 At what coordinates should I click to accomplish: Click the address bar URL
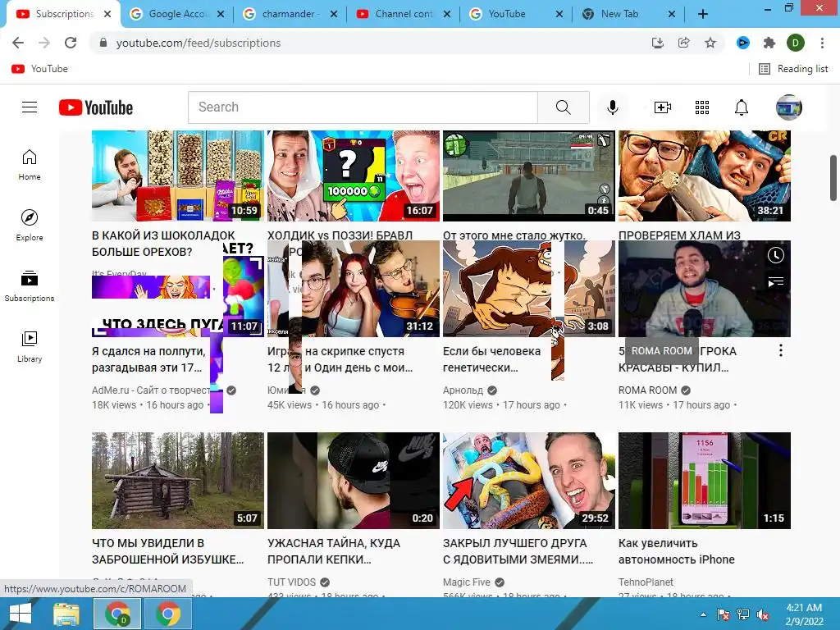(x=199, y=43)
